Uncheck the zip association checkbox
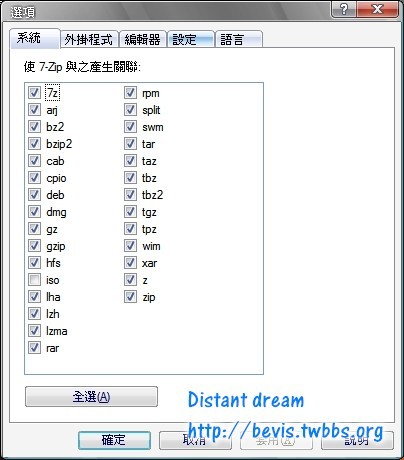Viewport: 404px width, 460px height. 130,297
